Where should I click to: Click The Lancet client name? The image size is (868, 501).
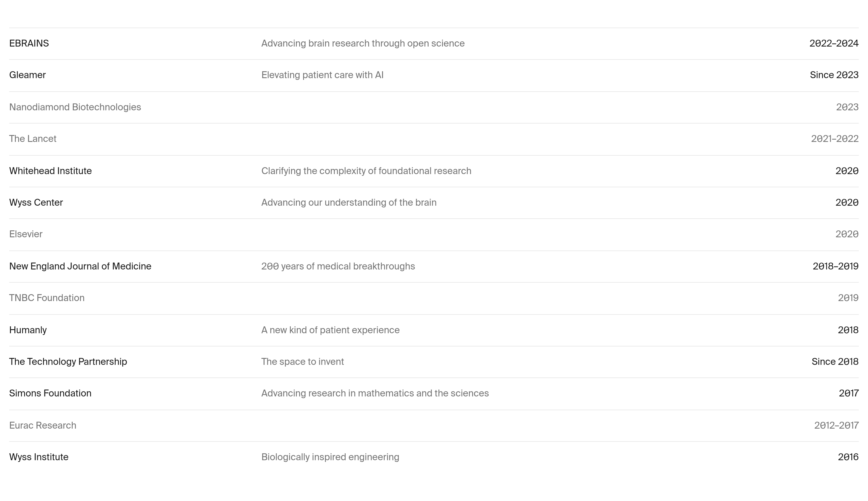[x=33, y=139]
